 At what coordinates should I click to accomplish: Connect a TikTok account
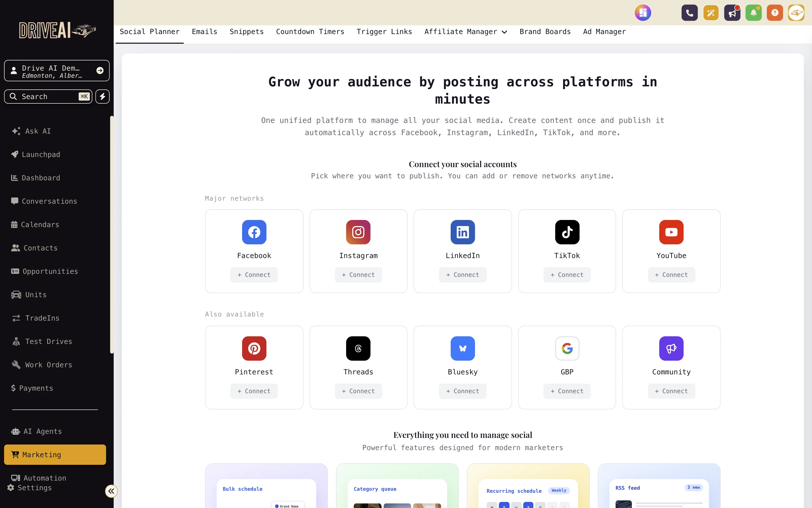coord(567,275)
